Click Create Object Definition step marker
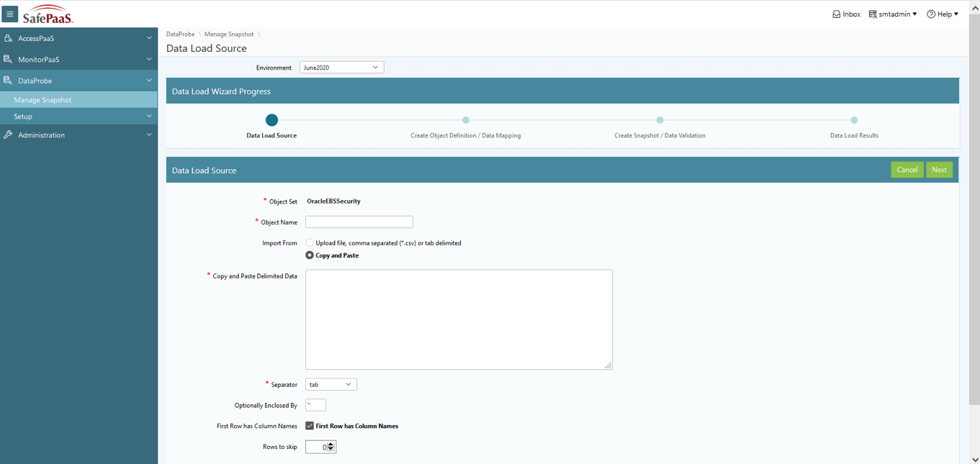Viewport: 980px width, 464px height. tap(466, 120)
